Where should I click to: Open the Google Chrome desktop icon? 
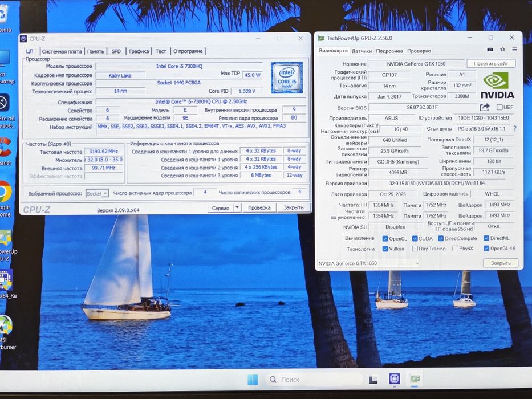[5, 198]
